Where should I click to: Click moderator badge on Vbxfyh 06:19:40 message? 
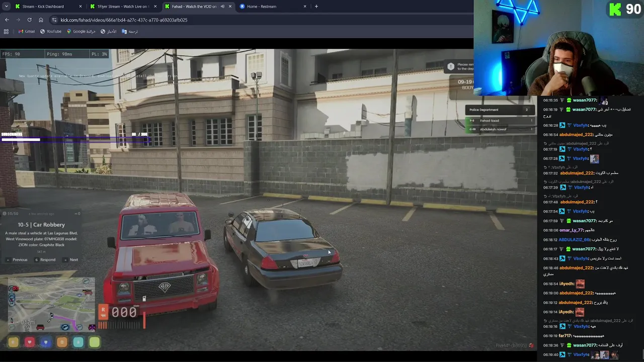coord(562,354)
